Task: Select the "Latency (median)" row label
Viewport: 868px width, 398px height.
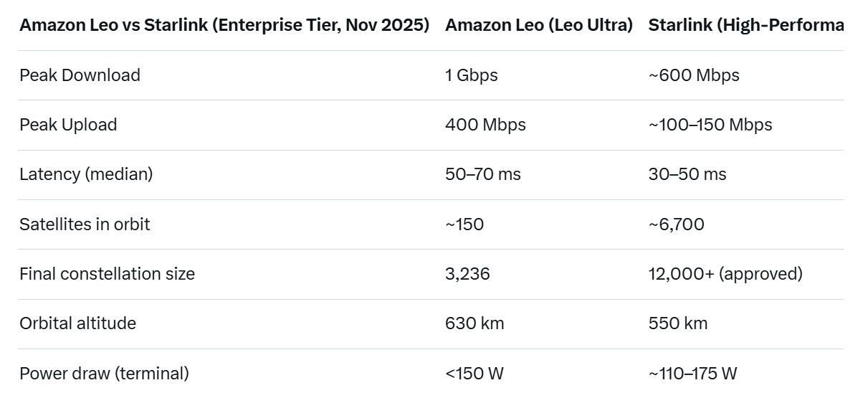Action: click(x=86, y=174)
